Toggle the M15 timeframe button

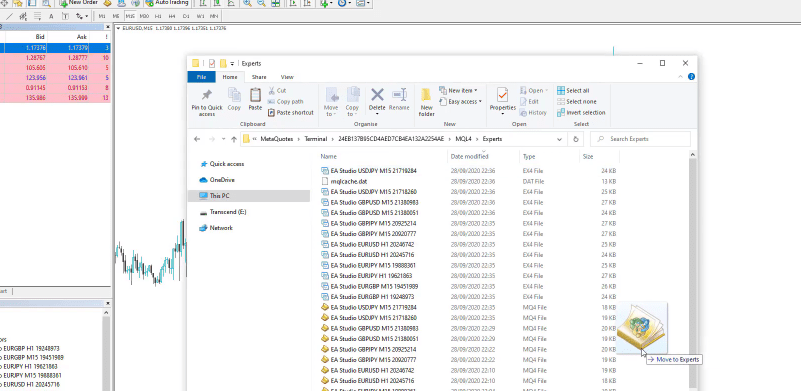point(130,16)
